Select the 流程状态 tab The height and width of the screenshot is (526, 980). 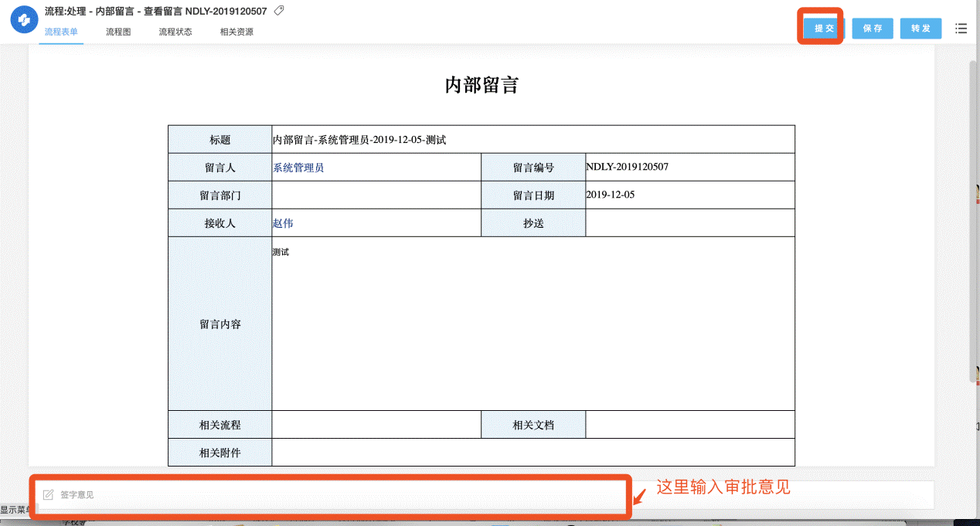[175, 32]
